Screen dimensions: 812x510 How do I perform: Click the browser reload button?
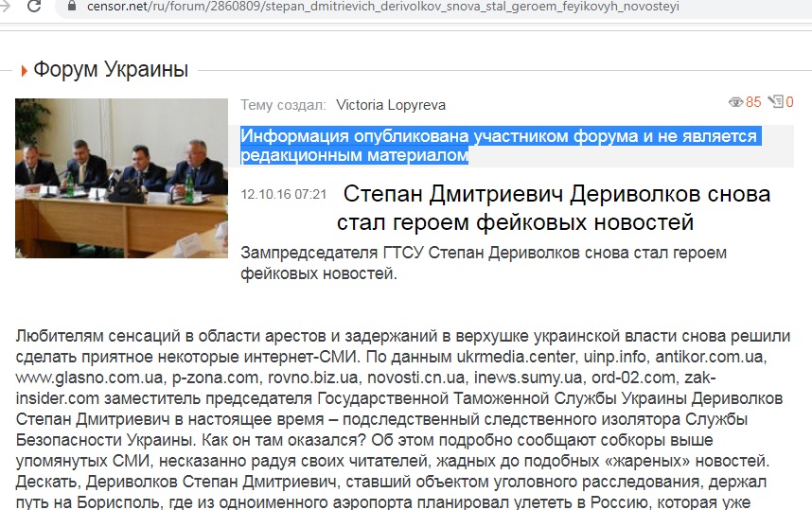(x=34, y=7)
